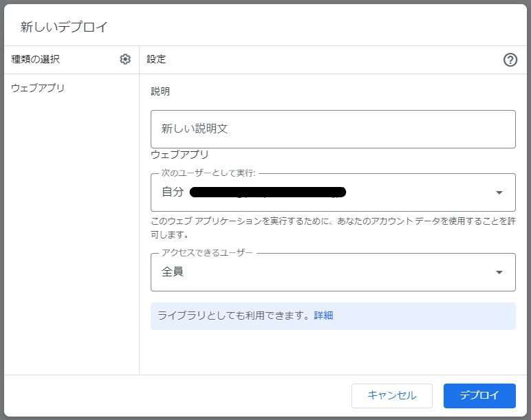The height and width of the screenshot is (420, 531).
Task: Click the キャンセル button
Action: click(x=392, y=396)
